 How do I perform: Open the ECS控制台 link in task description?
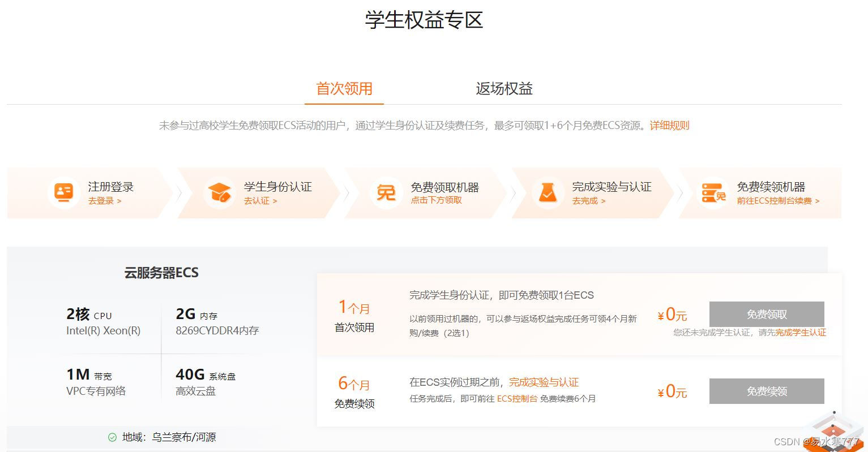point(517,399)
